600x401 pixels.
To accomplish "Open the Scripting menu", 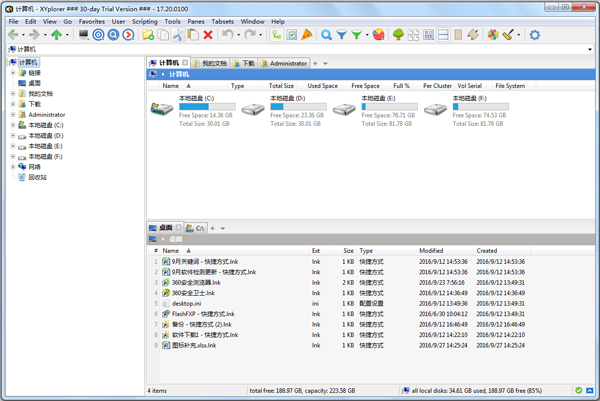I will pos(145,21).
